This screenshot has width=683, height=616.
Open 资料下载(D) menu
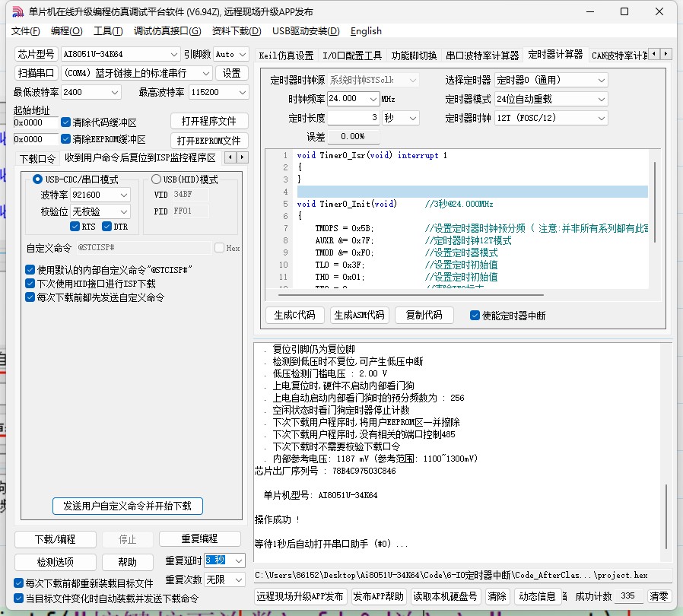click(237, 31)
